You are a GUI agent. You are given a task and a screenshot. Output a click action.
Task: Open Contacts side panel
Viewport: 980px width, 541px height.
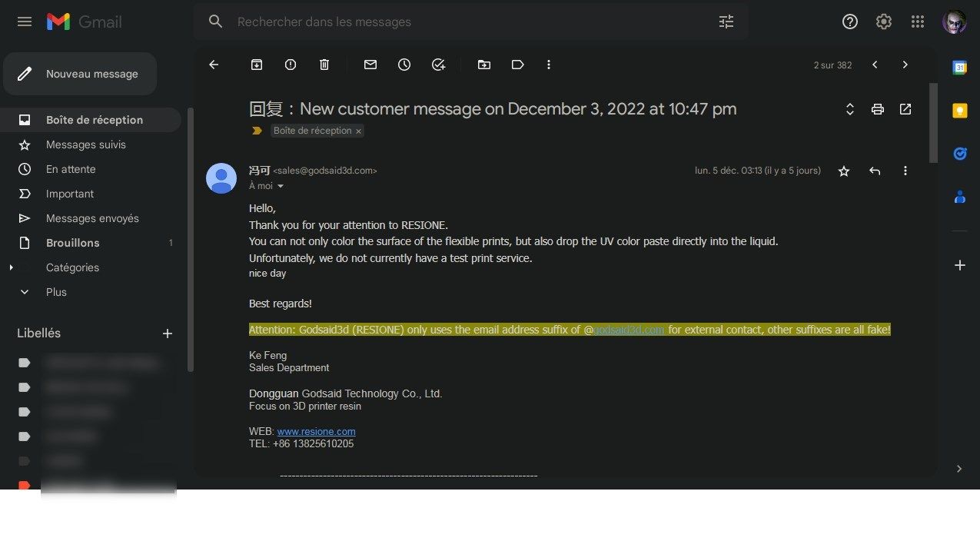click(959, 197)
